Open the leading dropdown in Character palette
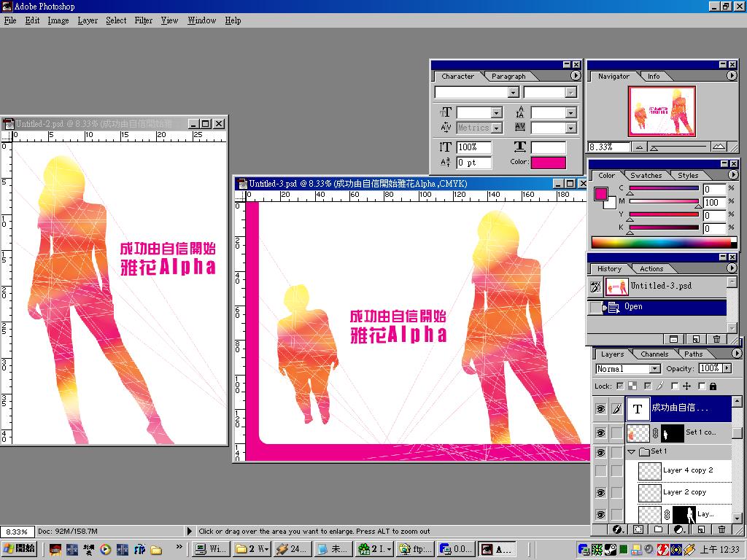The image size is (747, 560). coord(570,113)
